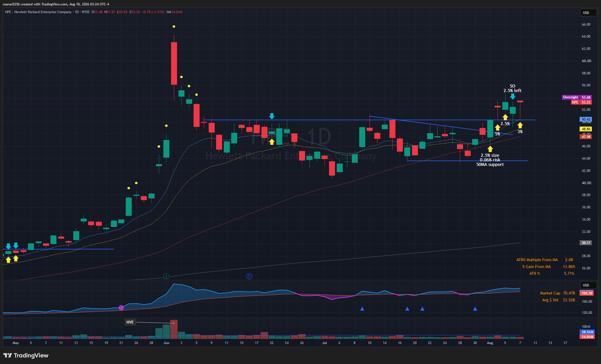
Task: Click the "% Gain From MA" label
Action: [536, 267]
